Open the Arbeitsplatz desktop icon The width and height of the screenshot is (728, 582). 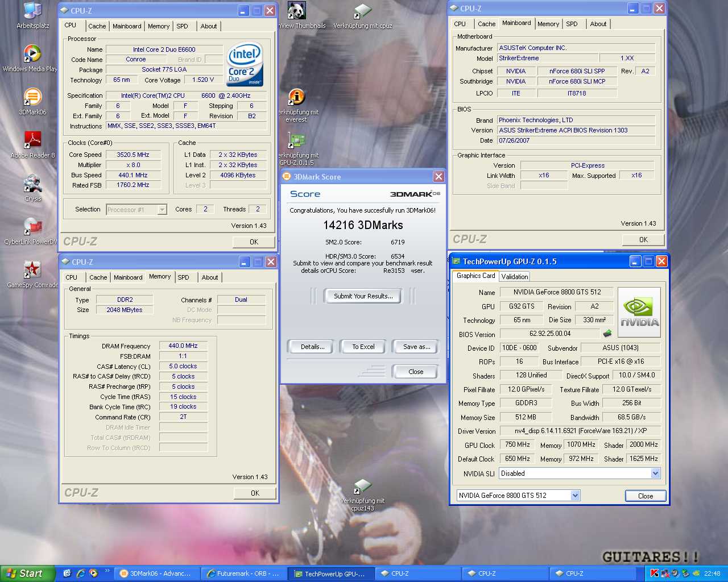point(32,15)
